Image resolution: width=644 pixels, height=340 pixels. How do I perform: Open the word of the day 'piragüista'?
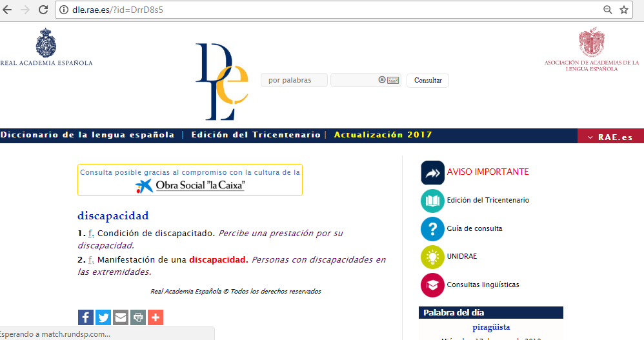(x=491, y=327)
